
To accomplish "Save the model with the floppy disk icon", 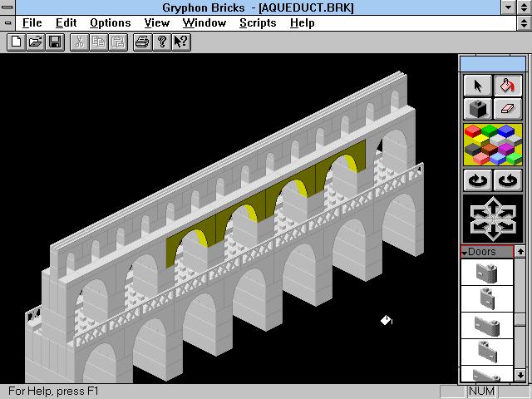I will pyautogui.click(x=55, y=42).
